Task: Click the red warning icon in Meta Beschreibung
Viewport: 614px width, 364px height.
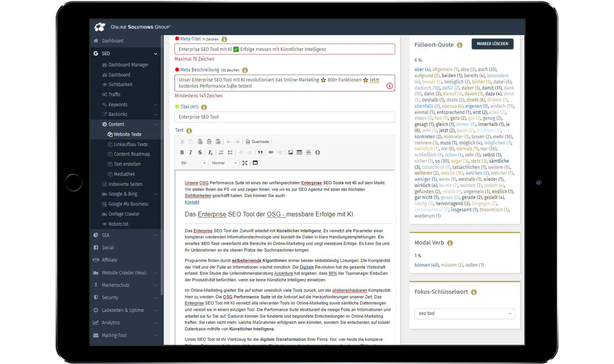Action: 390,86
